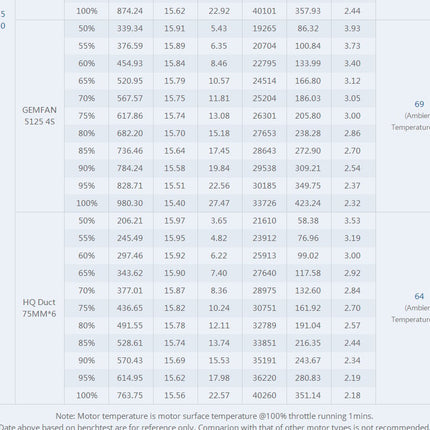Click the 75% throttle row for HQ Duct

coord(220,308)
